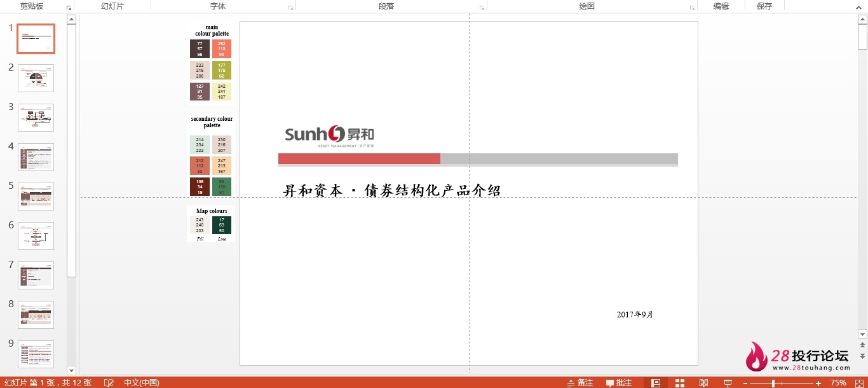
Task: Select slide 7 thumbnail
Action: pyautogui.click(x=36, y=275)
